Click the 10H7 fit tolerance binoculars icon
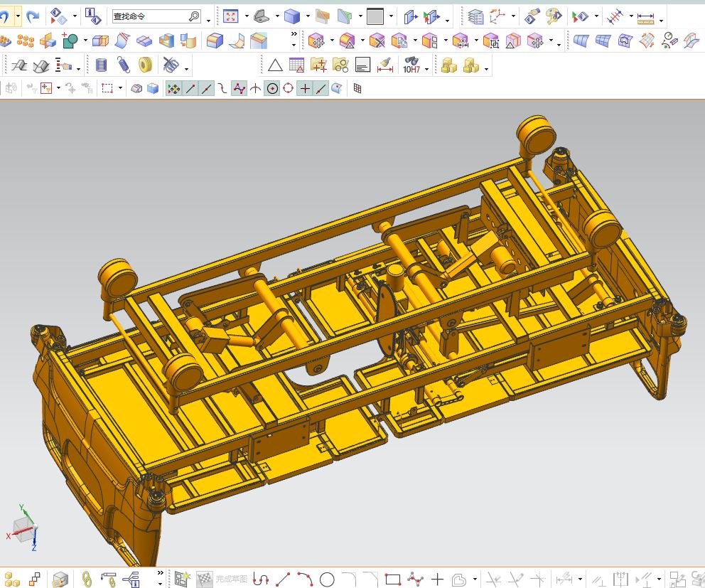705x588 pixels. click(x=411, y=65)
